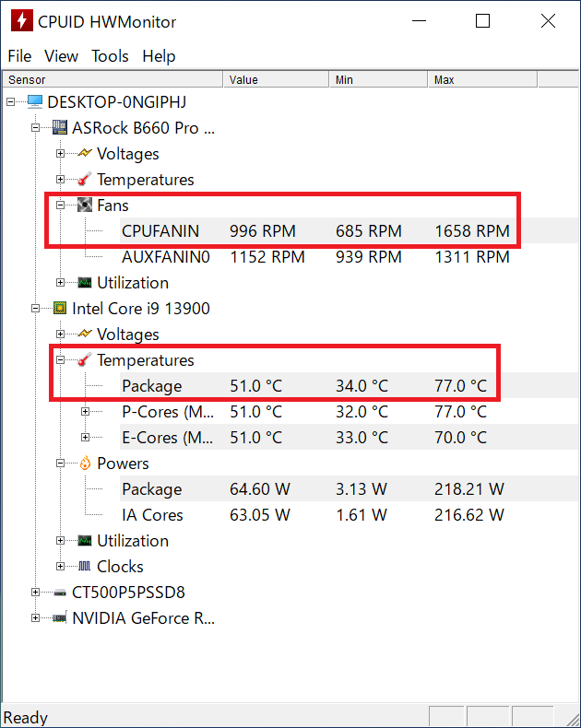Click the 218.21 W Package max power
Image resolution: width=581 pixels, height=728 pixels.
(469, 489)
